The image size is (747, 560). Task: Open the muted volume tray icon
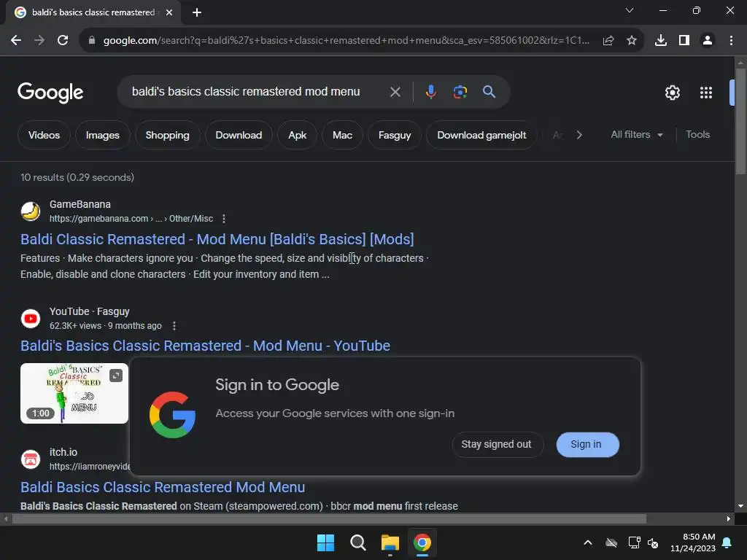click(653, 542)
